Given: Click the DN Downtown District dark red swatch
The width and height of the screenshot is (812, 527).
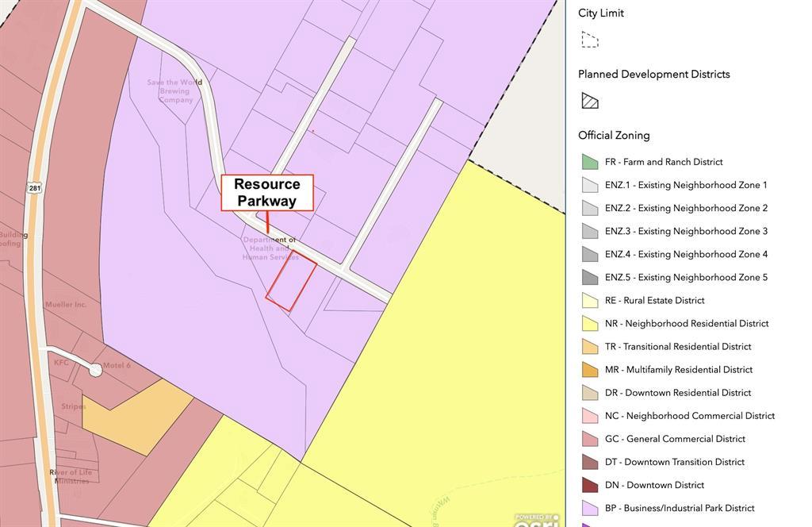Looking at the screenshot, I should [x=589, y=485].
